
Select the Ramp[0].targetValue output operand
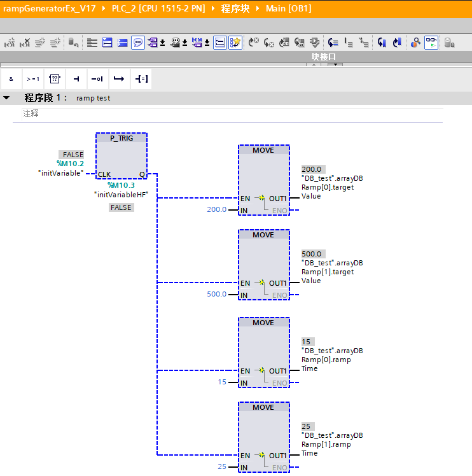pos(332,187)
